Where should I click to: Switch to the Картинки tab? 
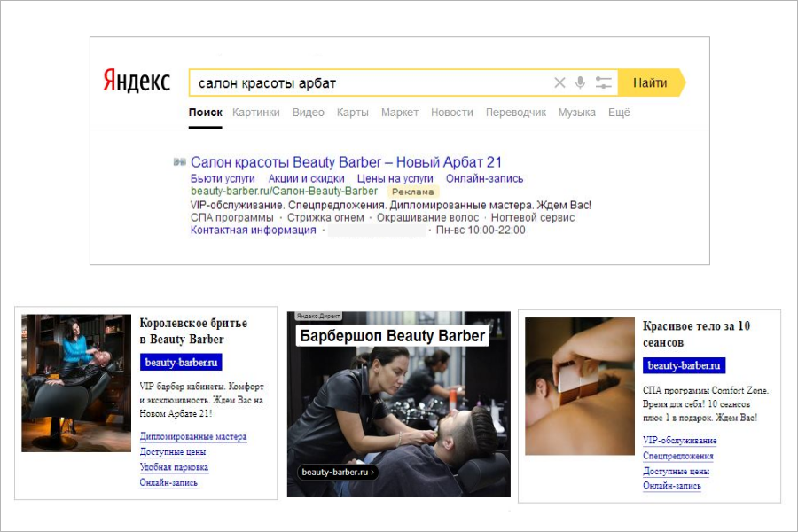pos(256,113)
